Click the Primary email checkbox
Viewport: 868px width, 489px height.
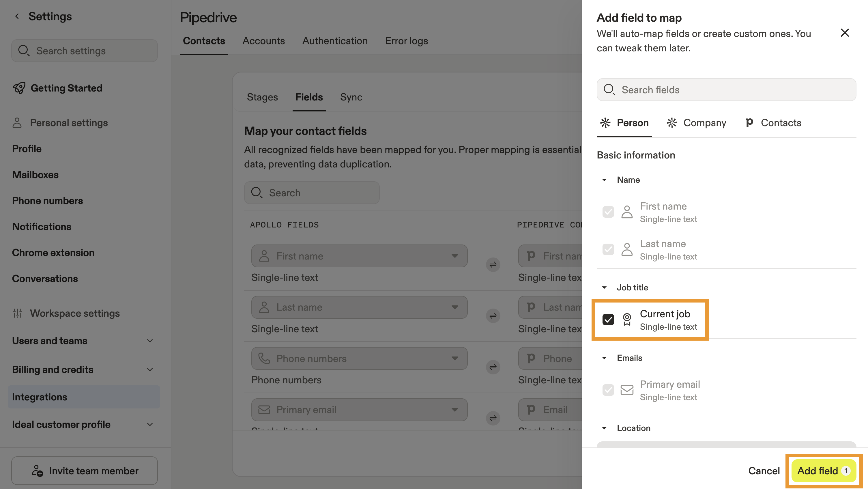[608, 390]
